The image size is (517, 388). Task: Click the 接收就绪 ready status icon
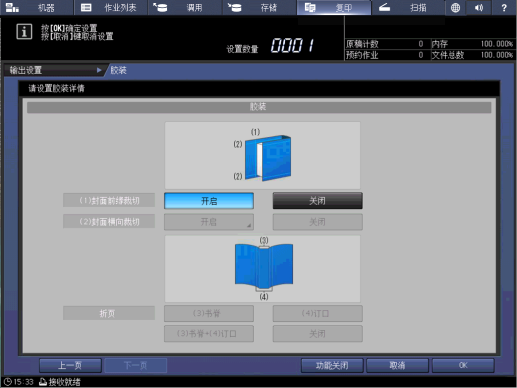43,382
